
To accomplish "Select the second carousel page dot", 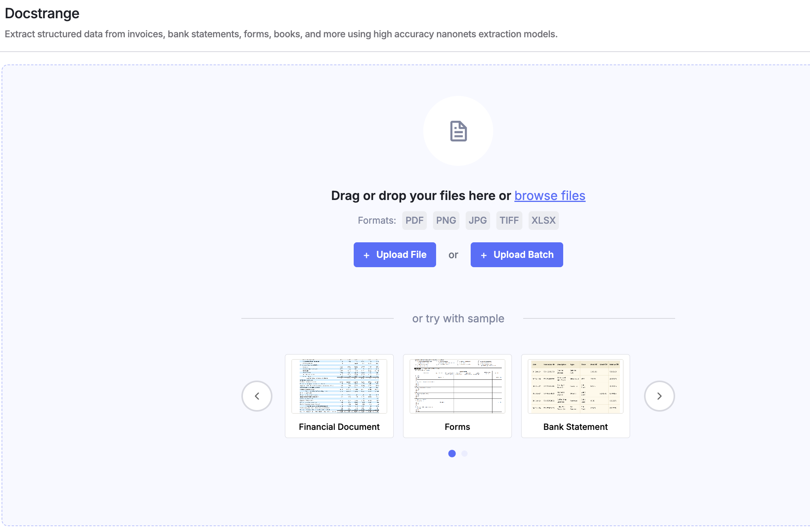I will point(464,454).
